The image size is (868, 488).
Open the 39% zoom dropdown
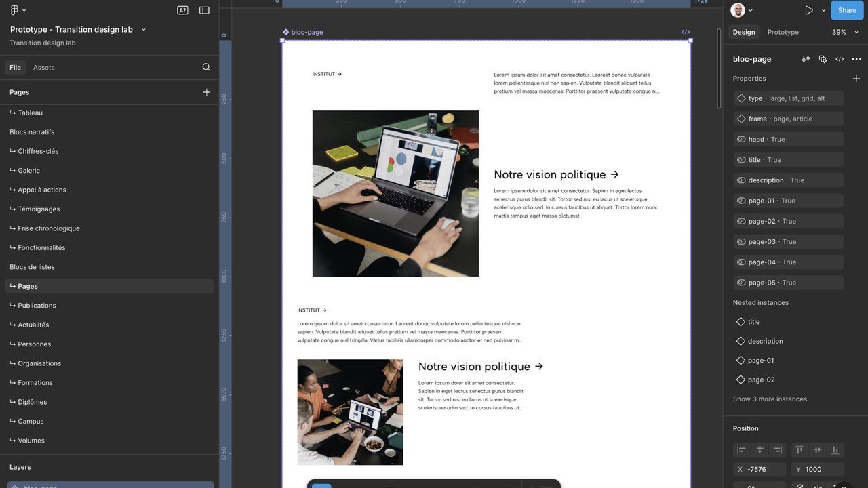point(845,32)
